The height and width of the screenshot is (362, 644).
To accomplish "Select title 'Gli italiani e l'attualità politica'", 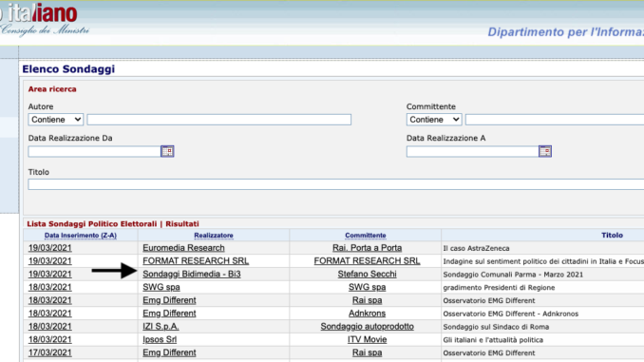I will [x=493, y=340].
